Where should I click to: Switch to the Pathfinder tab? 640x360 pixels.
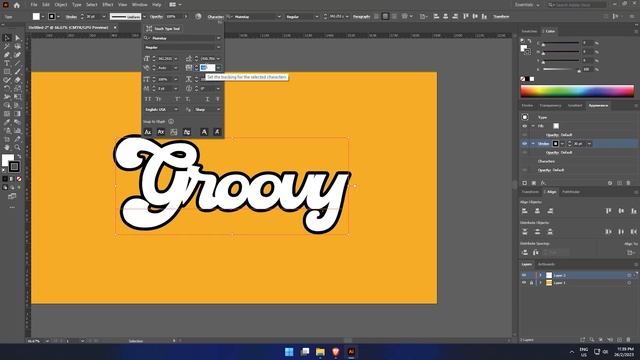571,192
